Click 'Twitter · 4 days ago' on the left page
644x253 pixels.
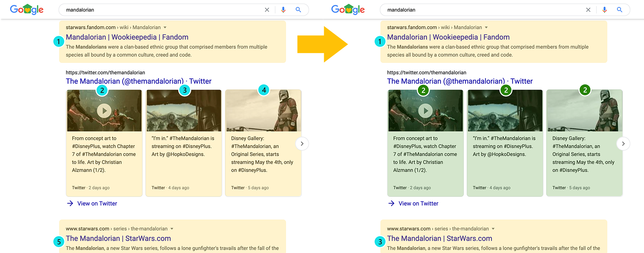pos(170,188)
